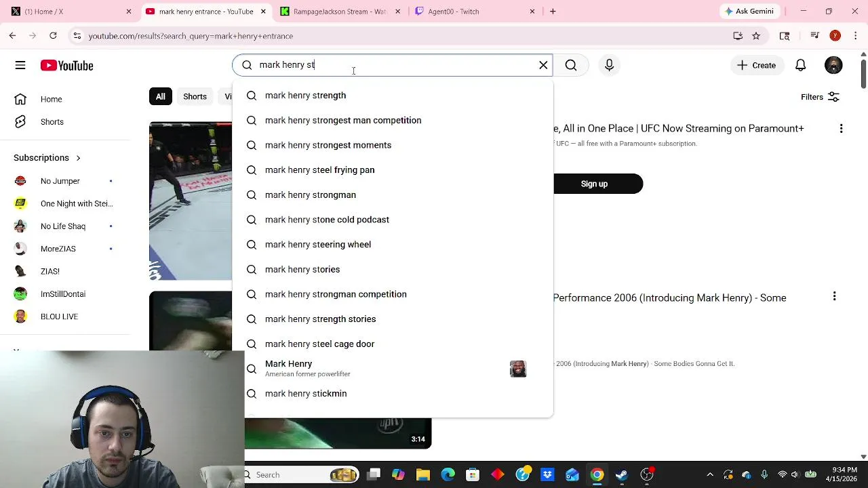
Task: Open File Explorer from taskbar
Action: pyautogui.click(x=423, y=474)
